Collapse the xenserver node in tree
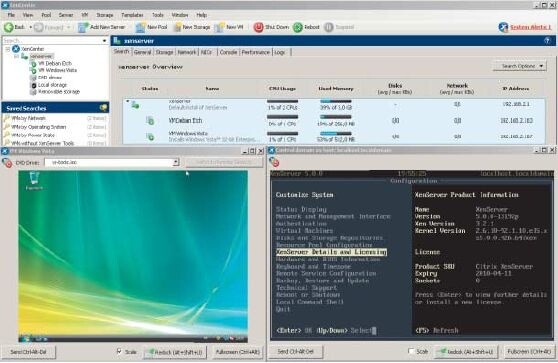 [16, 56]
